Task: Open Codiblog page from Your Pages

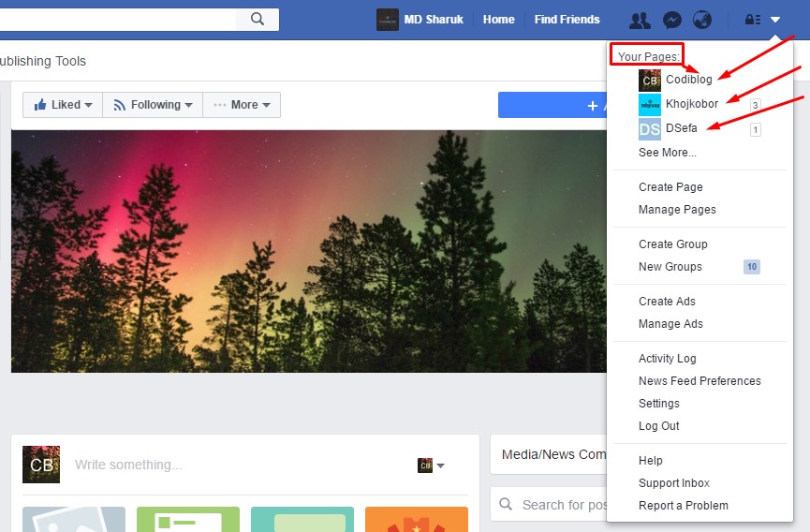Action: [688, 80]
